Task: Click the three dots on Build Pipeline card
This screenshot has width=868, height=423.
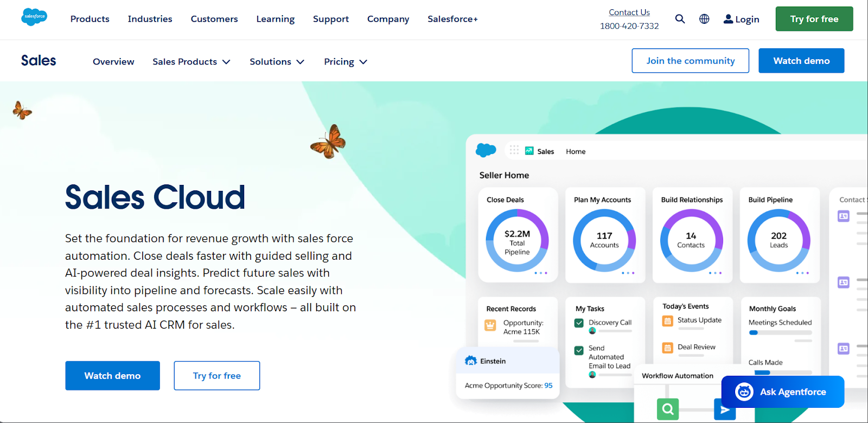Action: [x=802, y=273]
